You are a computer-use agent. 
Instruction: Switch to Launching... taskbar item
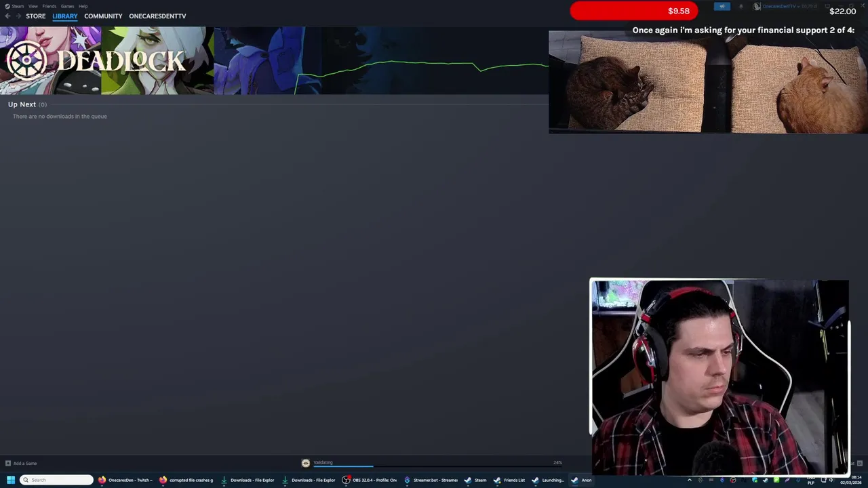coord(549,480)
